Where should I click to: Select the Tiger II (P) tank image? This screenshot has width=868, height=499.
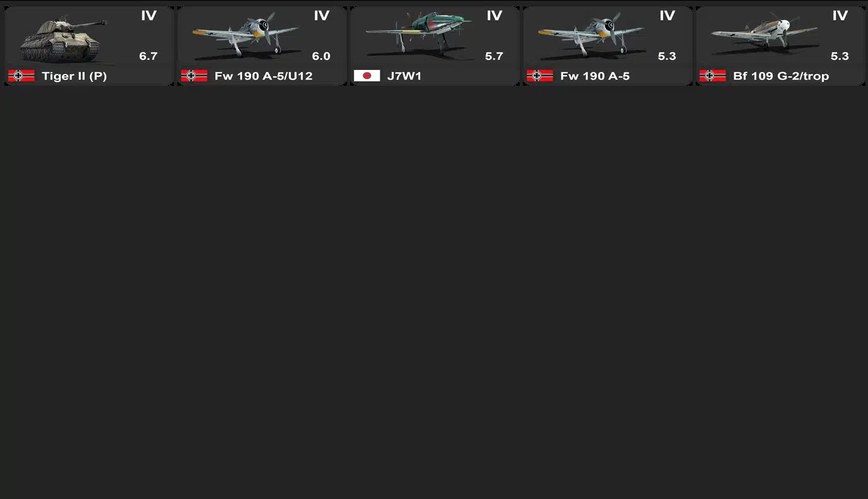pos(63,41)
